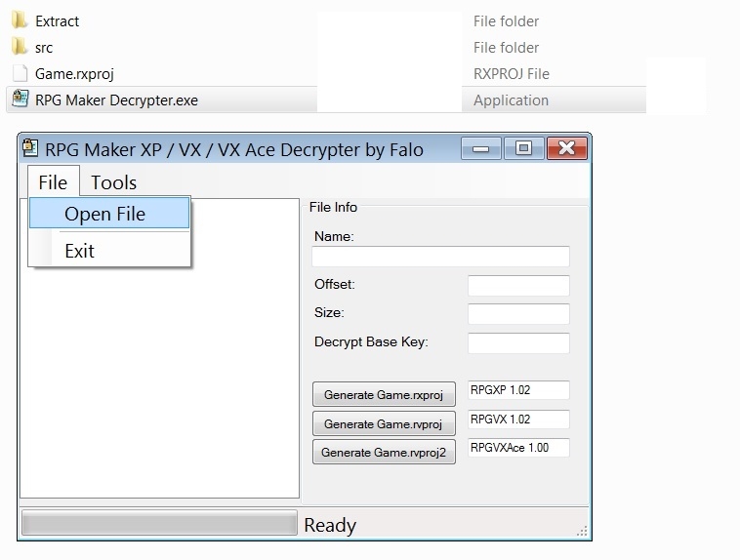Screen dimensions: 740x560
Task: Open the Tools menu
Action: 114,182
